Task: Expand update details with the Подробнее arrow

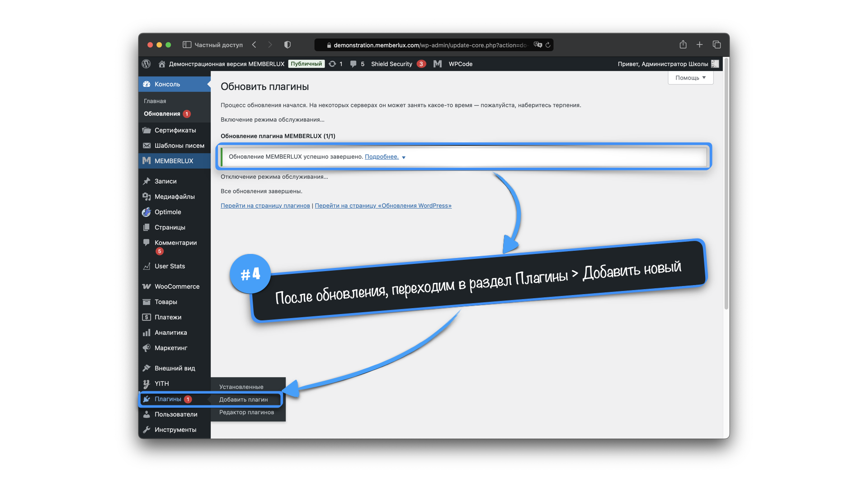Action: click(x=404, y=157)
